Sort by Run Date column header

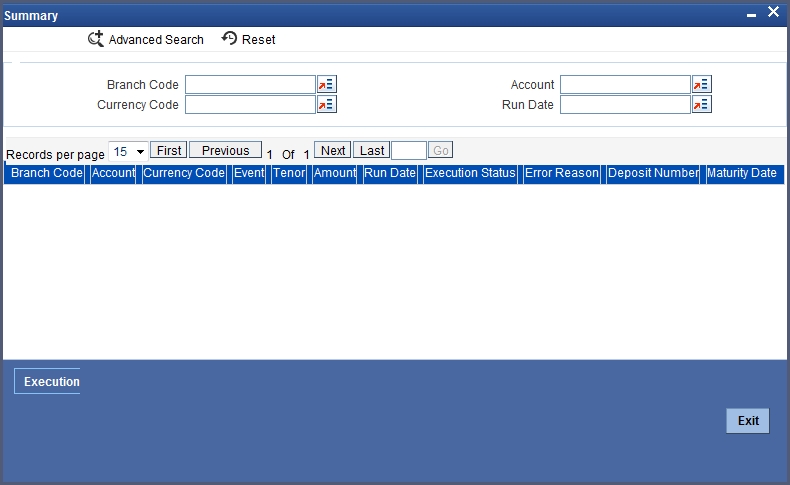390,173
